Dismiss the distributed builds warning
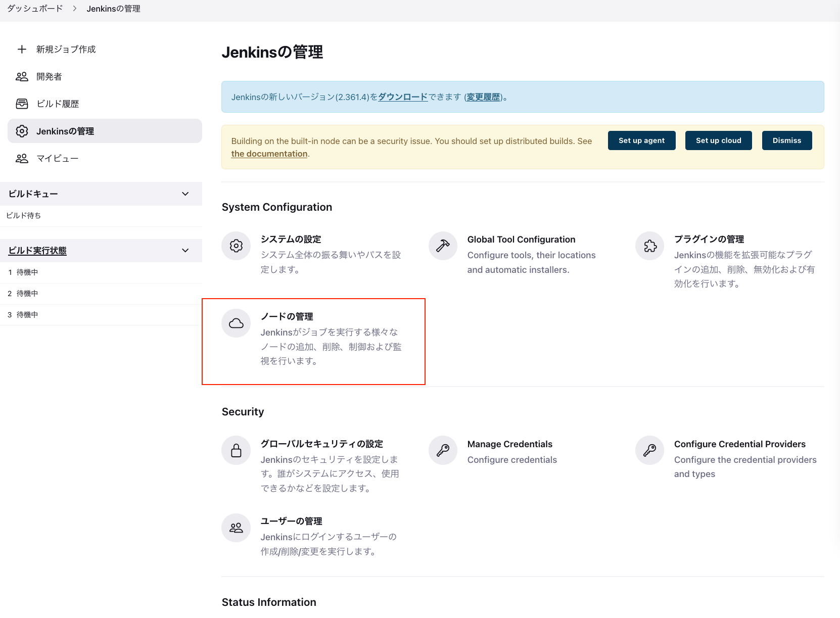Viewport: 840px width, 618px height. click(x=786, y=140)
